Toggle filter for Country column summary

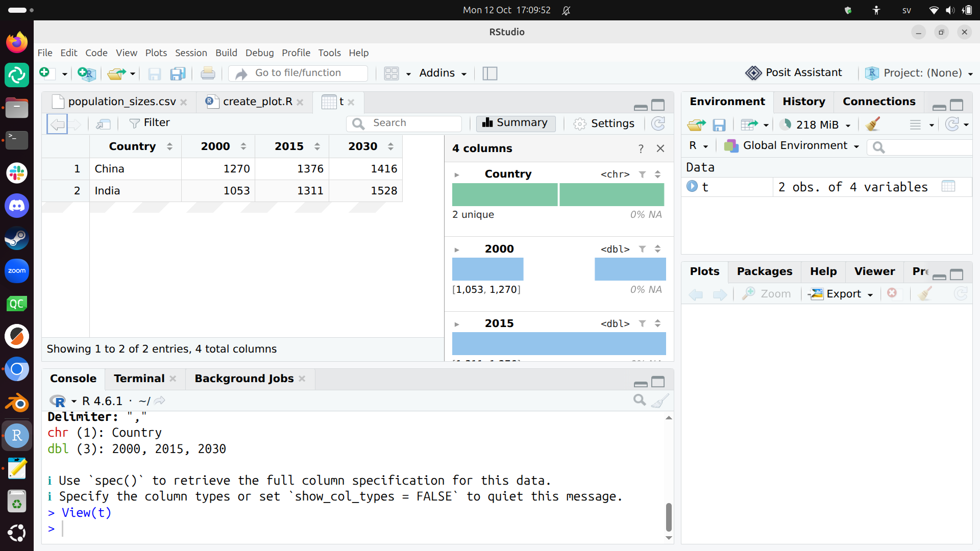point(643,174)
